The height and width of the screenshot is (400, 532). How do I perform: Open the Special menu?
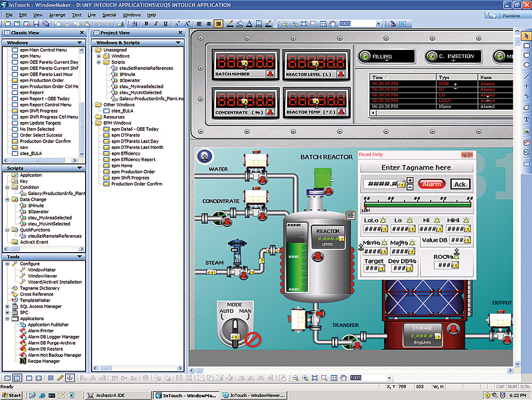[109, 15]
